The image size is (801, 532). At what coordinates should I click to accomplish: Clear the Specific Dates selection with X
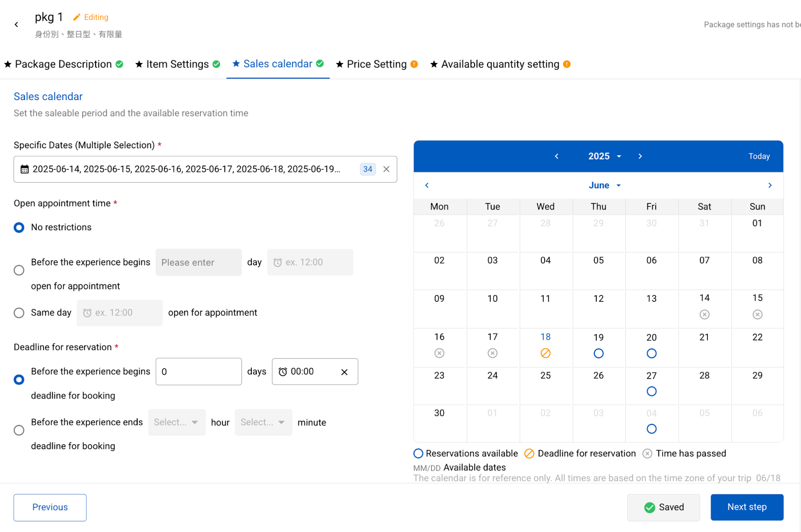[386, 169]
